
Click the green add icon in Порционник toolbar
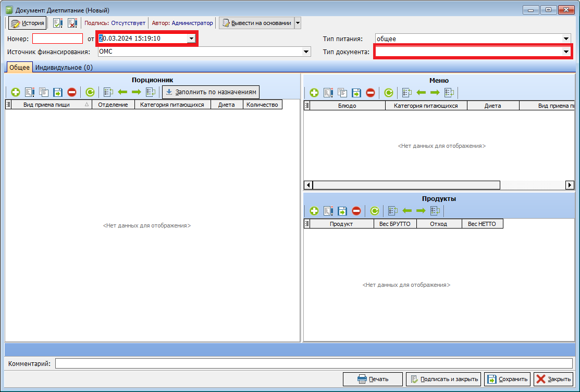(16, 92)
